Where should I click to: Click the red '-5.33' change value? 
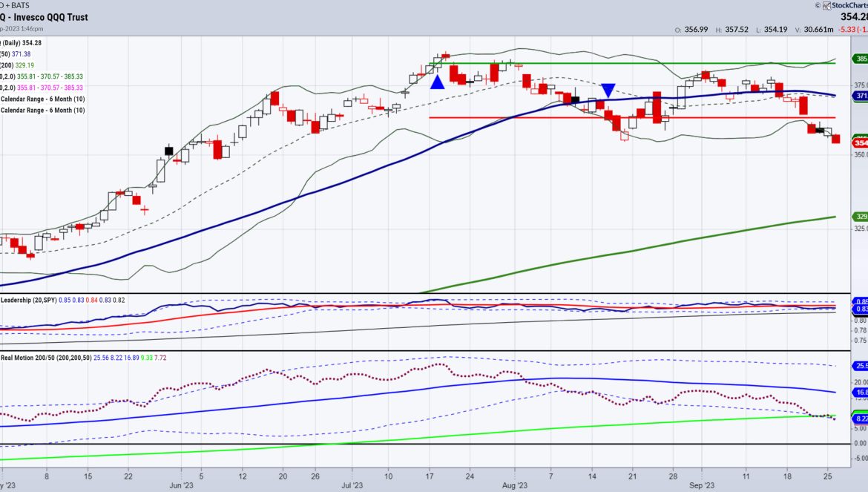coord(847,30)
